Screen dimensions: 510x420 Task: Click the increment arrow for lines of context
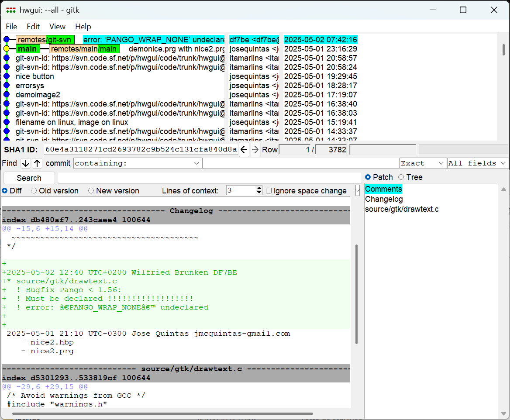(x=259, y=189)
